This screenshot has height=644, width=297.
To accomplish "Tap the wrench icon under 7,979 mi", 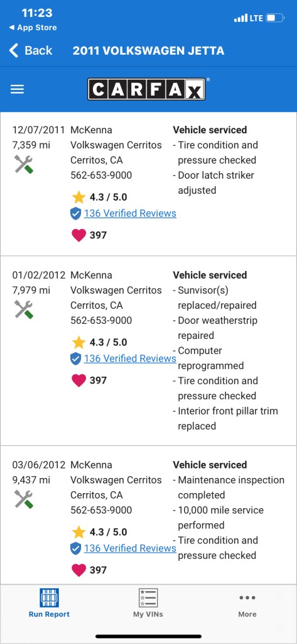I will tap(24, 309).
